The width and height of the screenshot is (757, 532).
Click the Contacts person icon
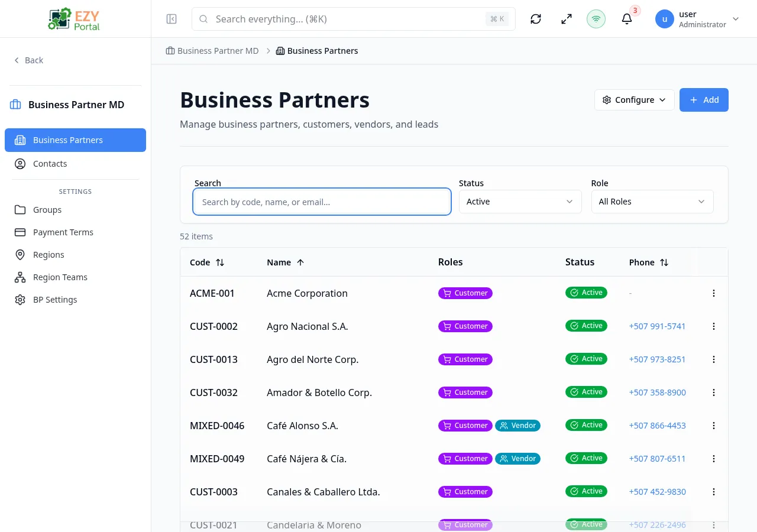[20, 164]
